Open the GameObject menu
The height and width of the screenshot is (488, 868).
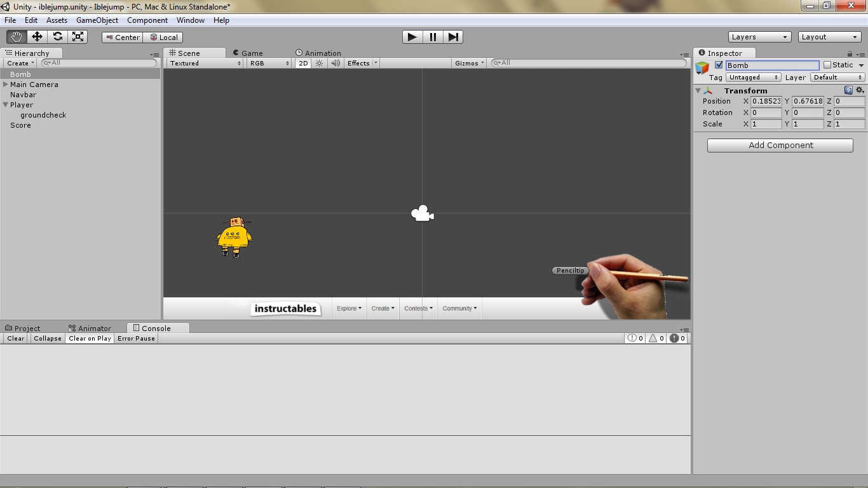97,20
